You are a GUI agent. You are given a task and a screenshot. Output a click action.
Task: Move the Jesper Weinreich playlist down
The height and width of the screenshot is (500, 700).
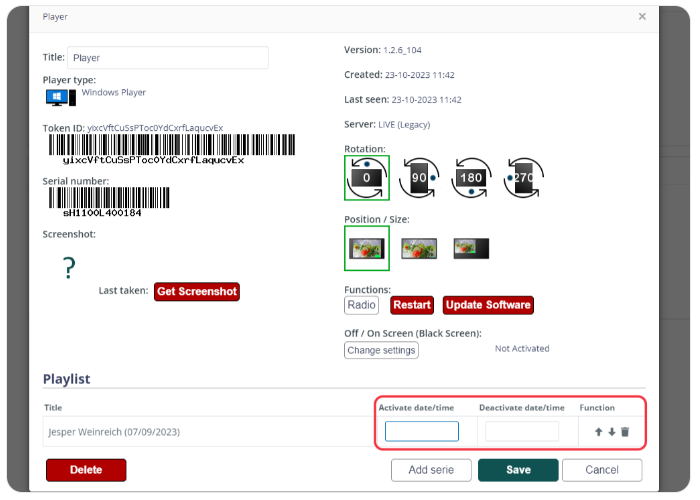coord(612,432)
